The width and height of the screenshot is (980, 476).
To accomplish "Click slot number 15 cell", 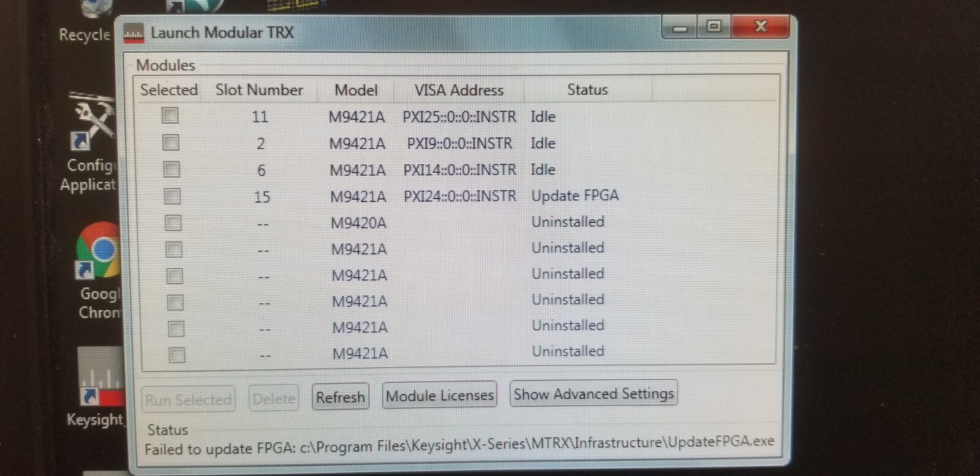I will 262,197.
